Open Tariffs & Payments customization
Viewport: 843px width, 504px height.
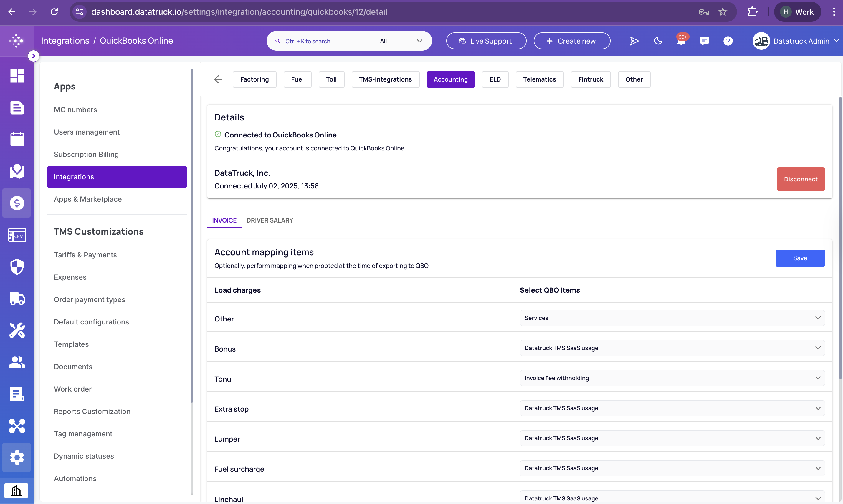[85, 255]
